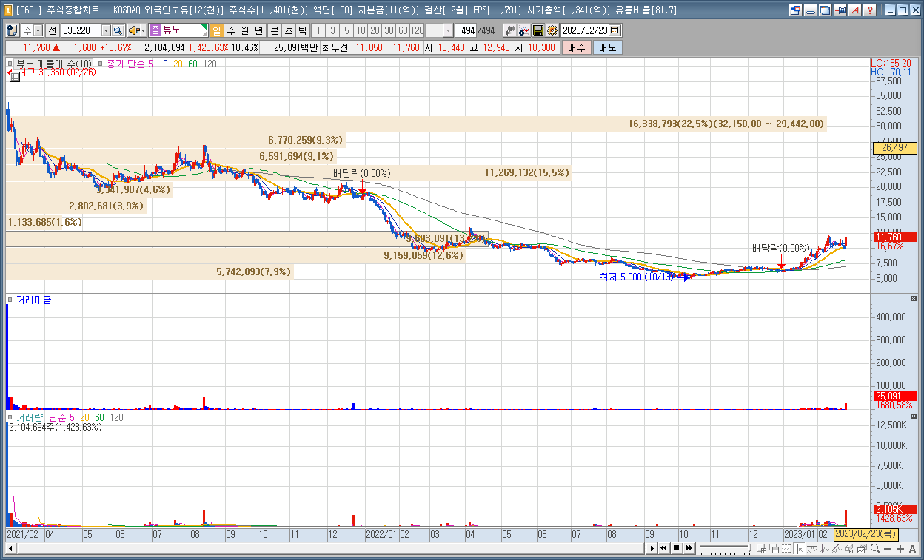Click the 뷰노 stock name field
The width and height of the screenshot is (924, 560).
(x=178, y=30)
